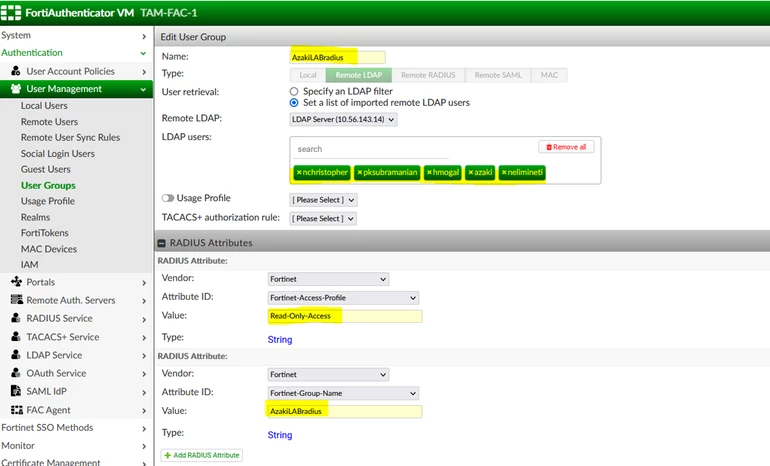The height and width of the screenshot is (466, 770).
Task: Click the User Account Policies icon
Action: [x=16, y=71]
